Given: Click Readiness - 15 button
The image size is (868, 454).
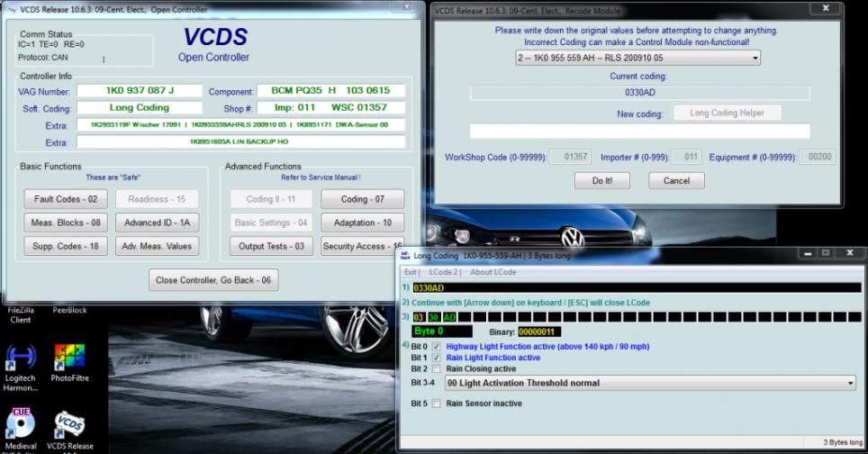Looking at the screenshot, I should pos(158,199).
